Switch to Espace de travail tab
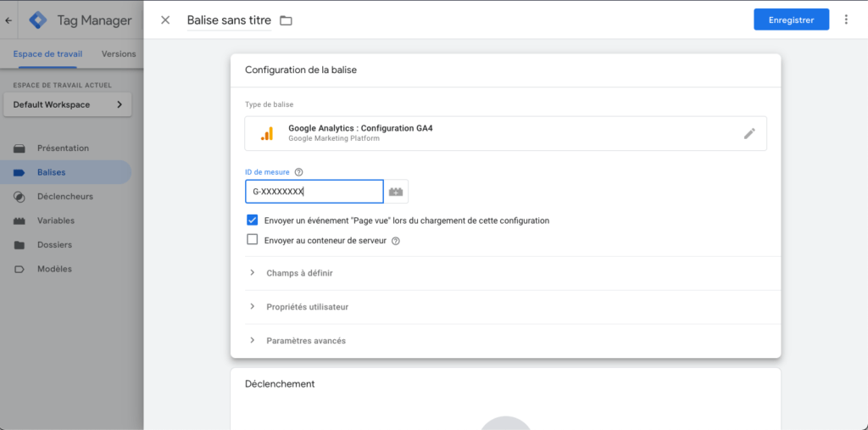The width and height of the screenshot is (868, 430). (47, 53)
